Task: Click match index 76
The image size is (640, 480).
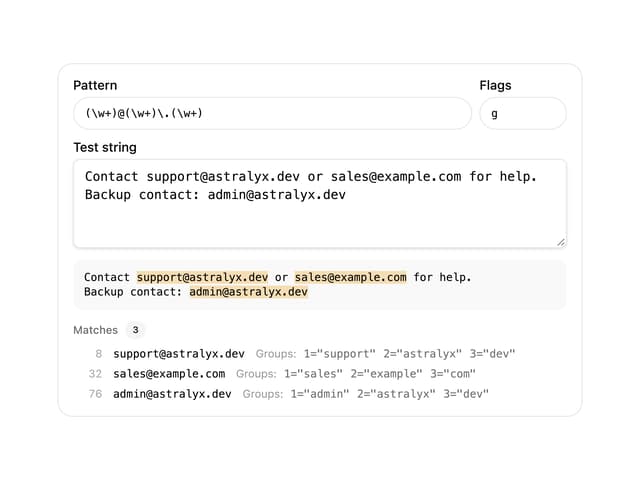Action: (x=95, y=394)
